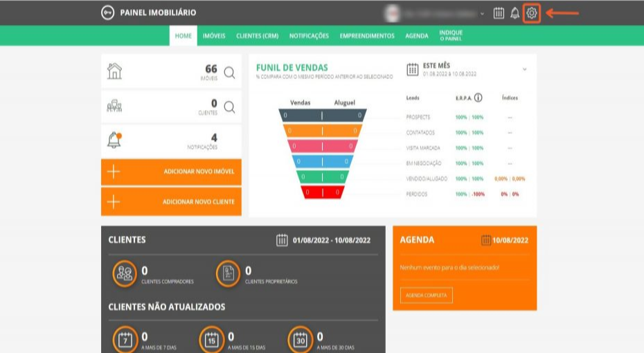Go to the Empreendimentos tab
The image size is (644, 353).
click(367, 36)
